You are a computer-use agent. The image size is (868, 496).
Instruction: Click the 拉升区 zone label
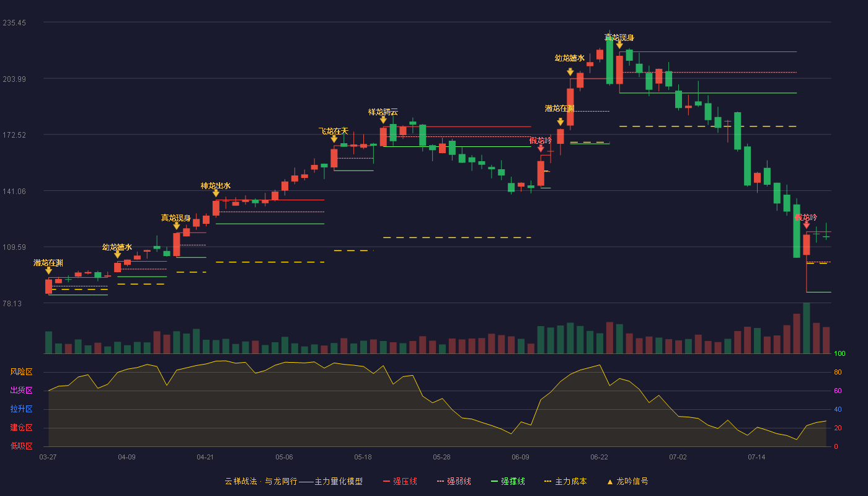(21, 409)
